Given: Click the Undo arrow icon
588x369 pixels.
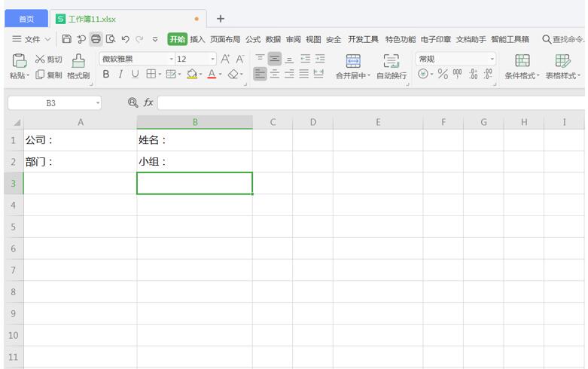Looking at the screenshot, I should click(x=126, y=39).
